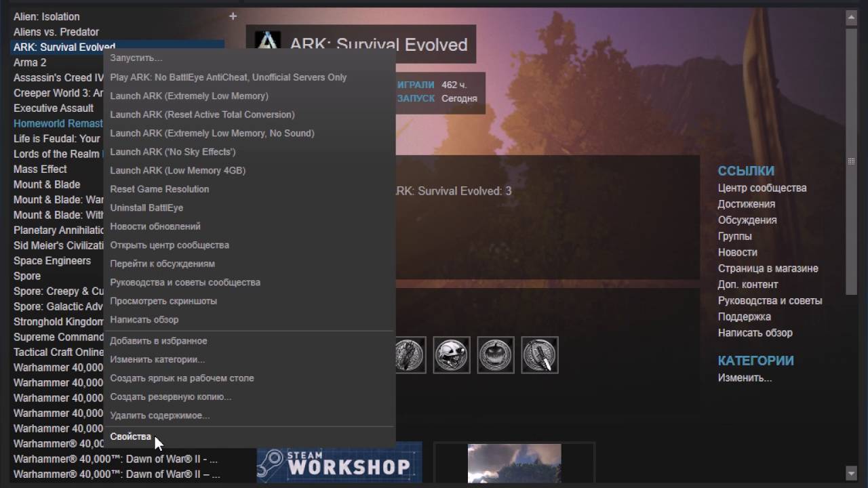Screen dimensions: 868x488
Task: Open the knife achievement badge icon
Action: pyautogui.click(x=540, y=354)
